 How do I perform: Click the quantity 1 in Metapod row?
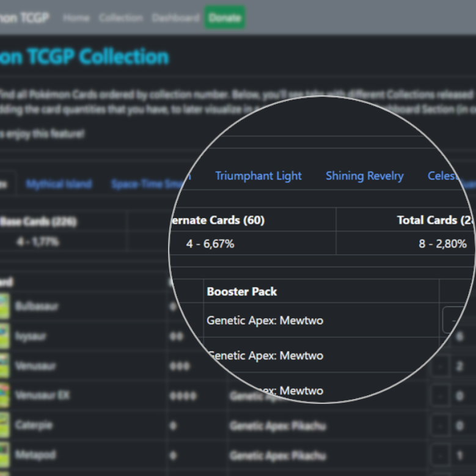(460, 455)
